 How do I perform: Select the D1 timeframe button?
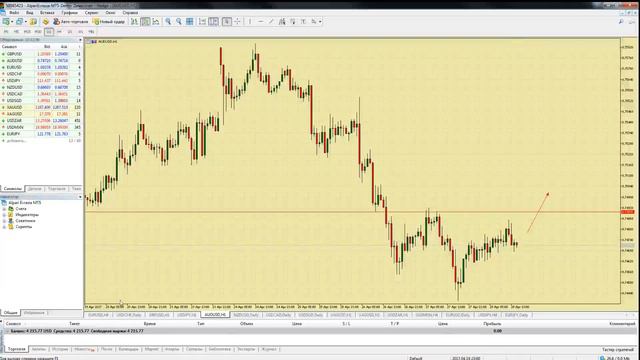click(x=70, y=31)
